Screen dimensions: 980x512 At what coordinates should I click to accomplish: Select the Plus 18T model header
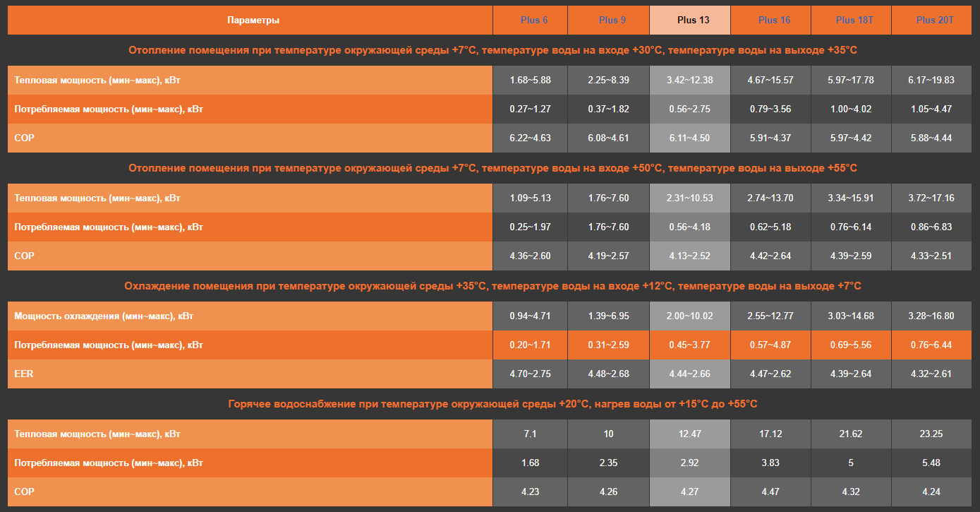(x=854, y=20)
